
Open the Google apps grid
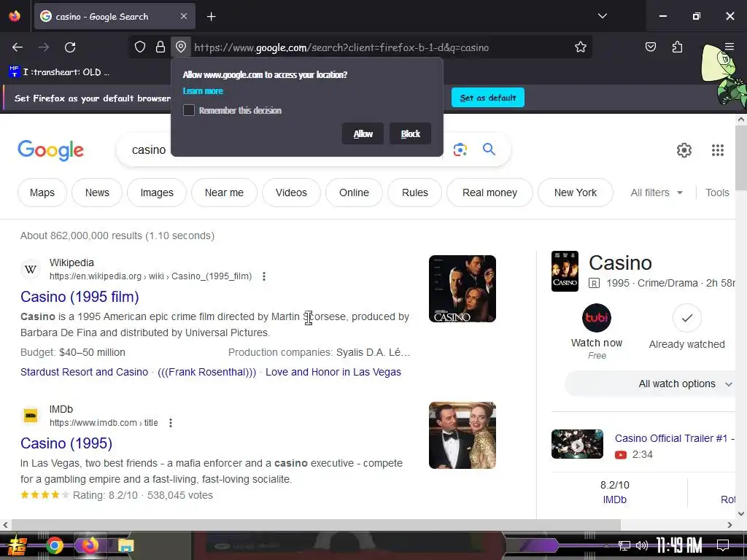coord(718,150)
